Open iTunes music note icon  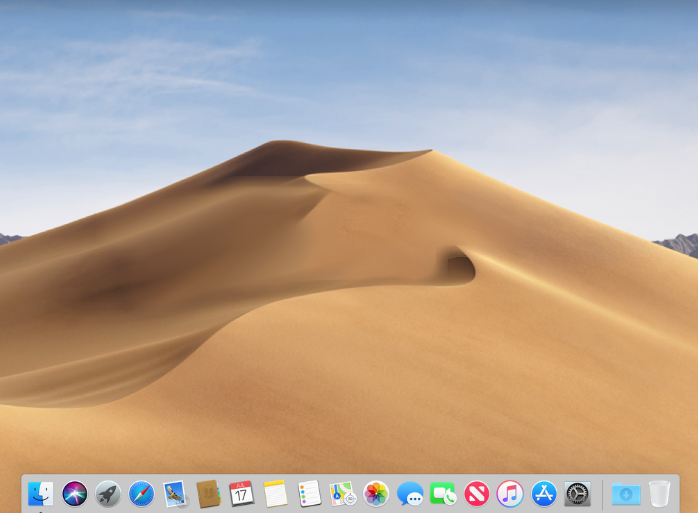click(510, 493)
